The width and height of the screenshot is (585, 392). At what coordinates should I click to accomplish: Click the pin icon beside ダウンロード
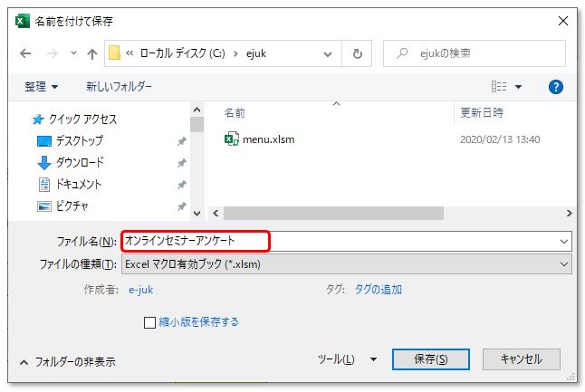(x=181, y=163)
